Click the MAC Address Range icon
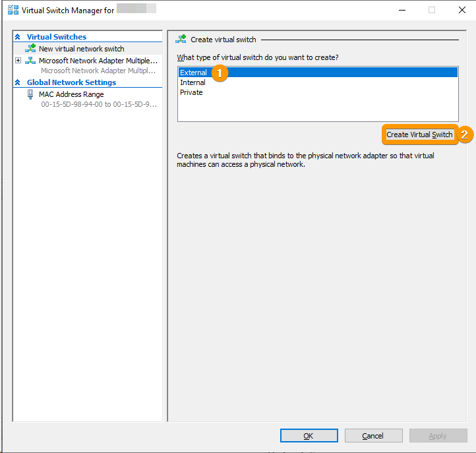Screen dimensions: 476x453 pyautogui.click(x=30, y=94)
